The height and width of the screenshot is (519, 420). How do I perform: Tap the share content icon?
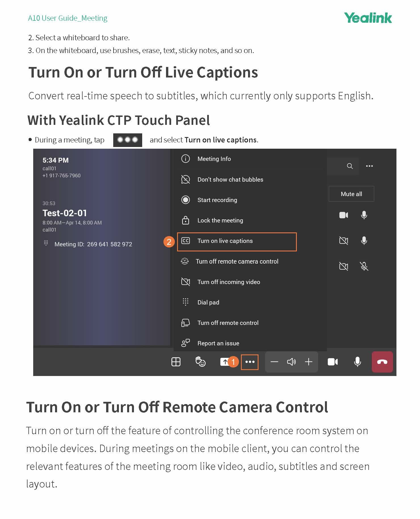coord(224,362)
